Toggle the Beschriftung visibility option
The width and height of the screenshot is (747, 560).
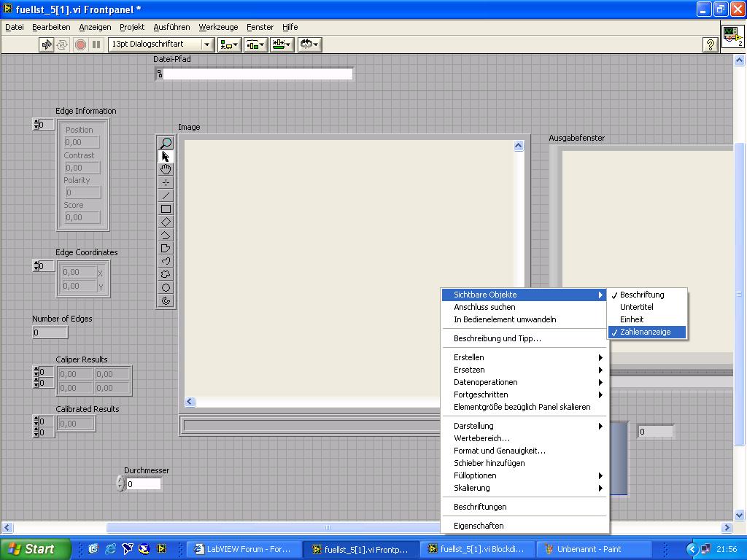(x=642, y=295)
